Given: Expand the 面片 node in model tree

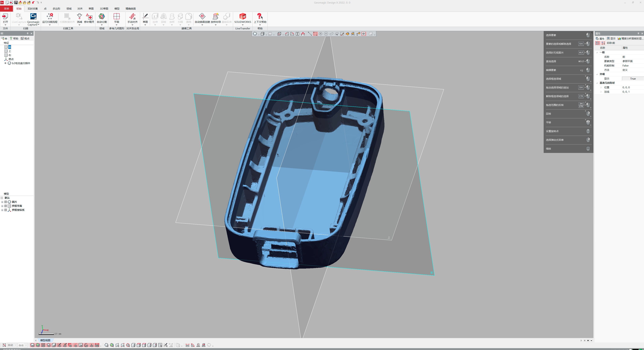Looking at the screenshot, I should [2, 202].
